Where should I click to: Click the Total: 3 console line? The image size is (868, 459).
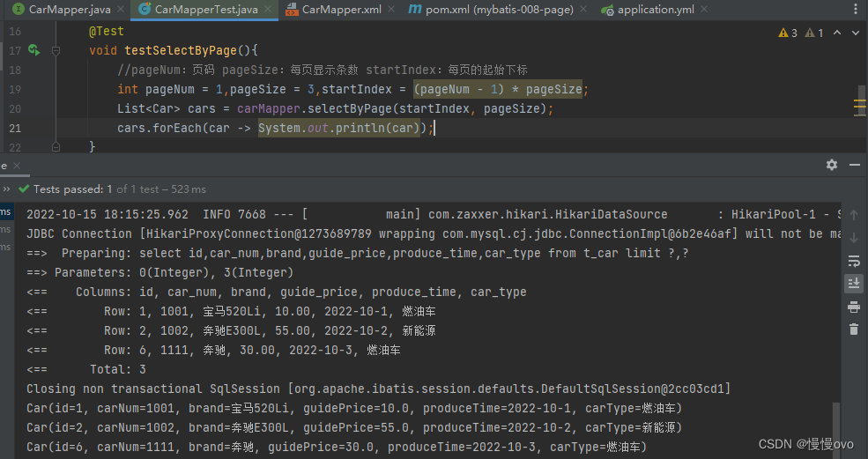[x=86, y=369]
